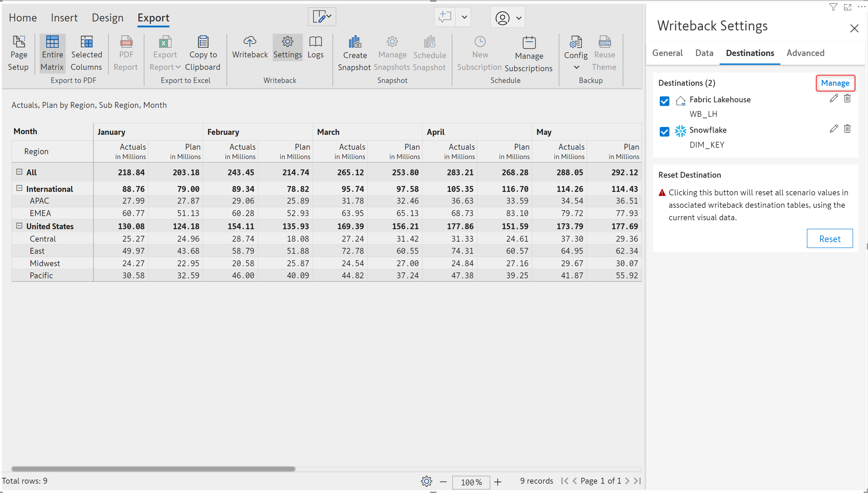
Task: Collapse the International region row
Action: click(19, 188)
